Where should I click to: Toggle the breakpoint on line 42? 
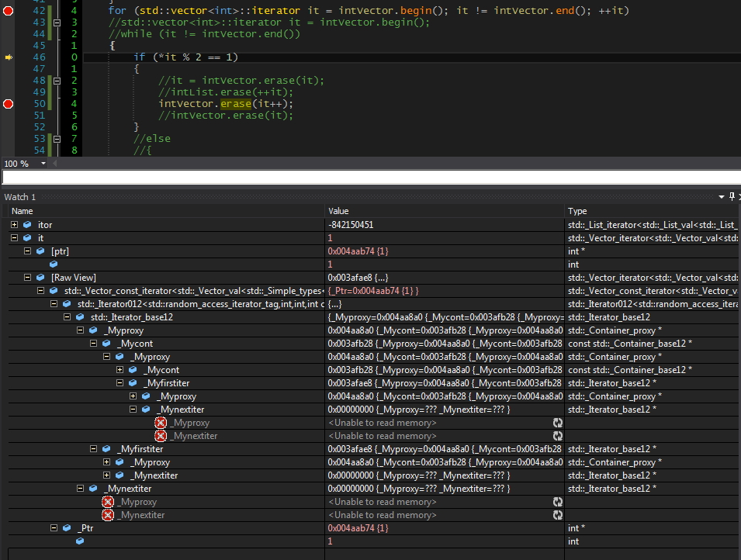(8, 10)
